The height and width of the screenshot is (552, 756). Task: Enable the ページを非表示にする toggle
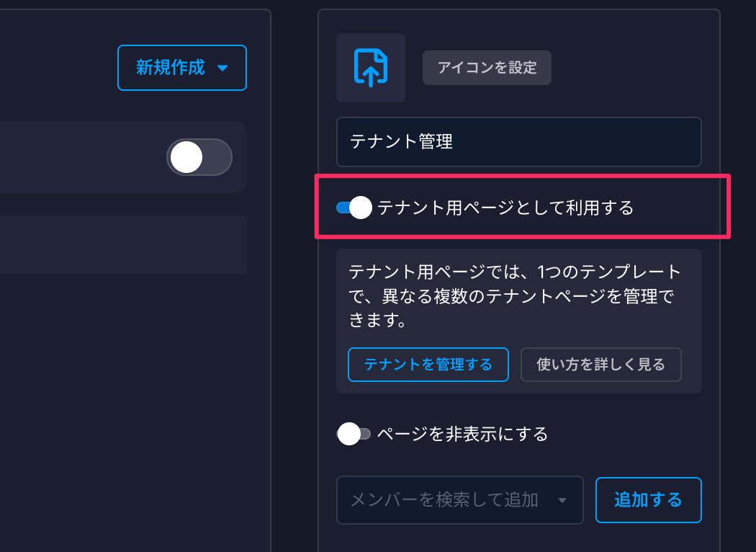(354, 434)
